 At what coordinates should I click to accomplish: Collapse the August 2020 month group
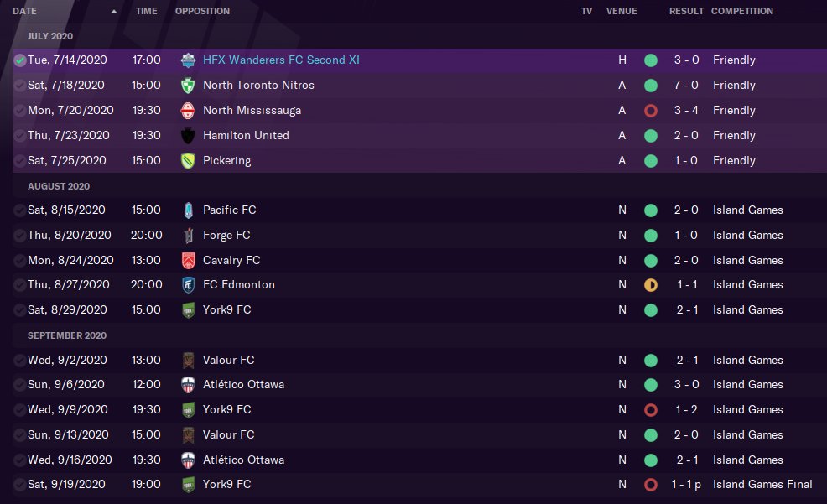click(59, 186)
